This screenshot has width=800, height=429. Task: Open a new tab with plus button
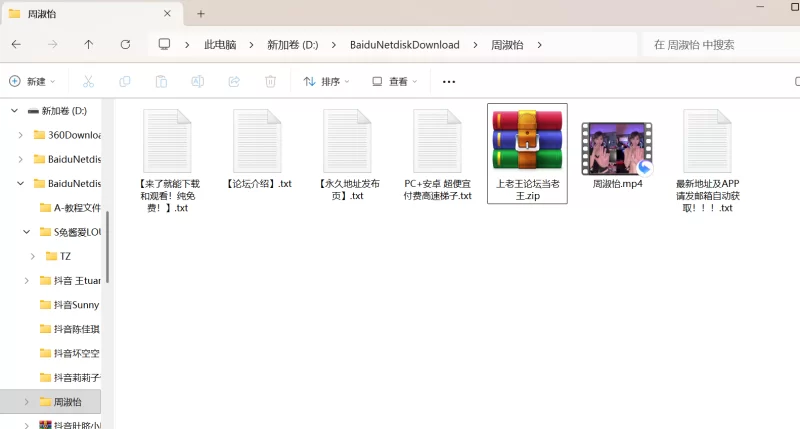(201, 14)
